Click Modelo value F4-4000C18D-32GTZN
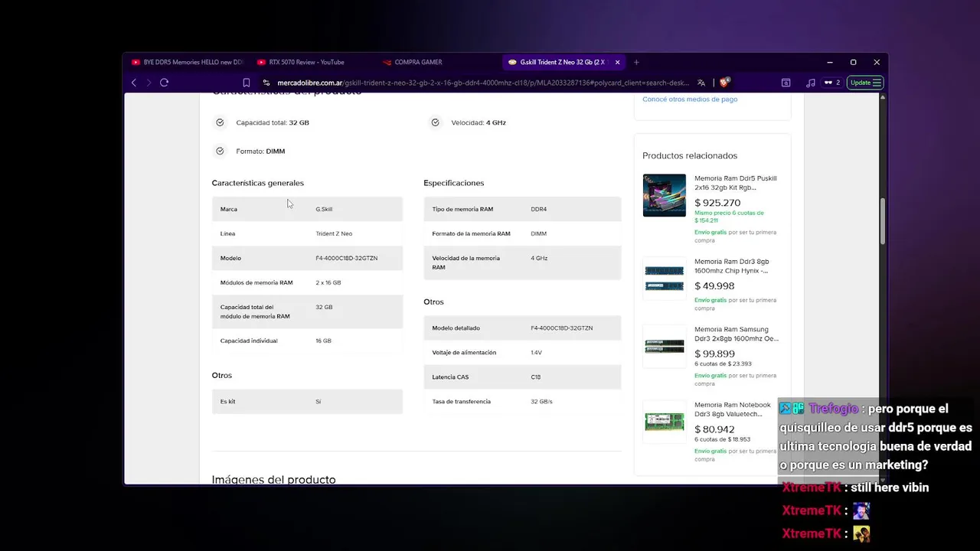 tap(346, 258)
